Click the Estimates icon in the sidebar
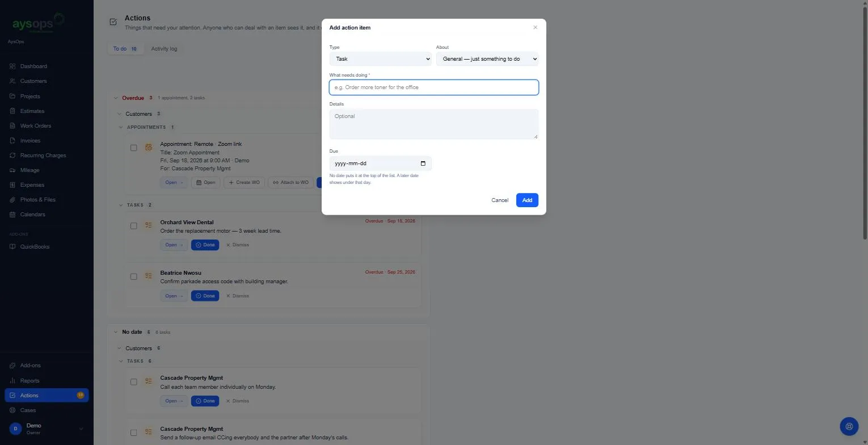The width and height of the screenshot is (868, 445). (x=12, y=111)
